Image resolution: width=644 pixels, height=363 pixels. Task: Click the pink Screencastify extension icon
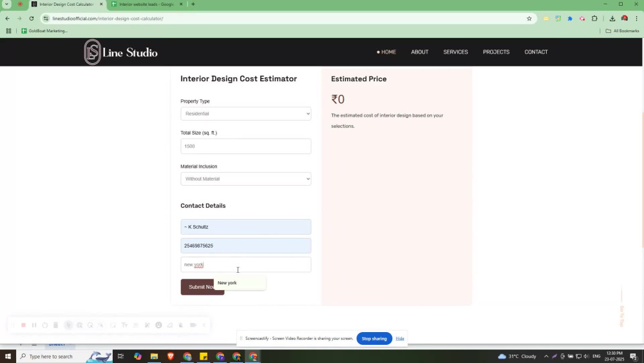(582, 19)
